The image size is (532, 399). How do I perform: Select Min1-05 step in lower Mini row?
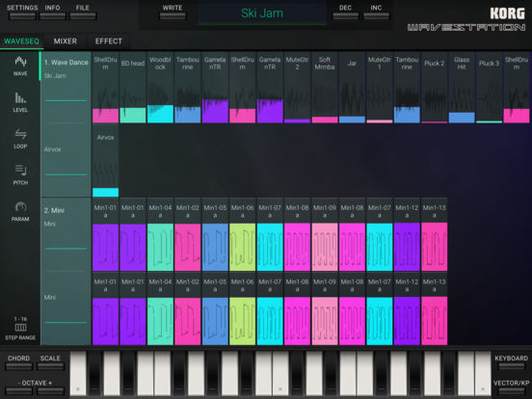[x=215, y=309]
